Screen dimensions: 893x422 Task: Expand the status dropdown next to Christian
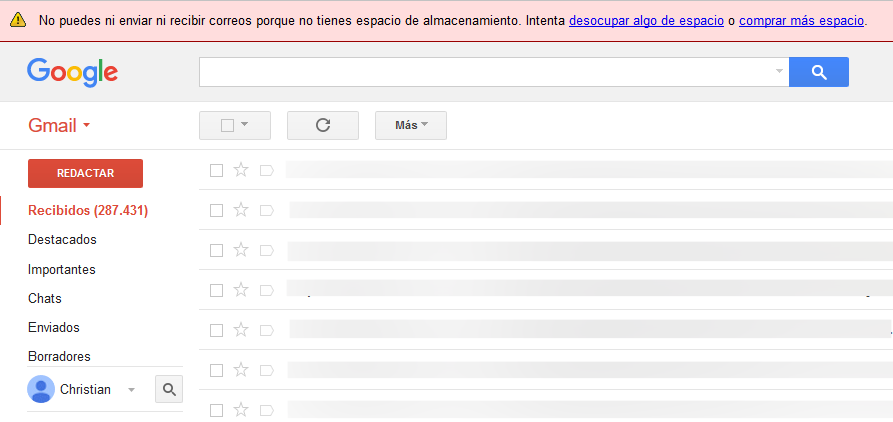132,390
